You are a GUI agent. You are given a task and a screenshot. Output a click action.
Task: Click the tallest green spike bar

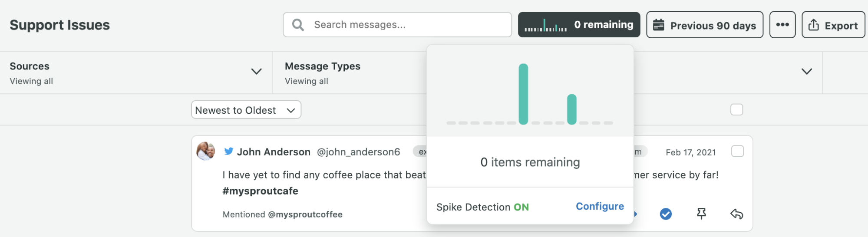coord(523,94)
